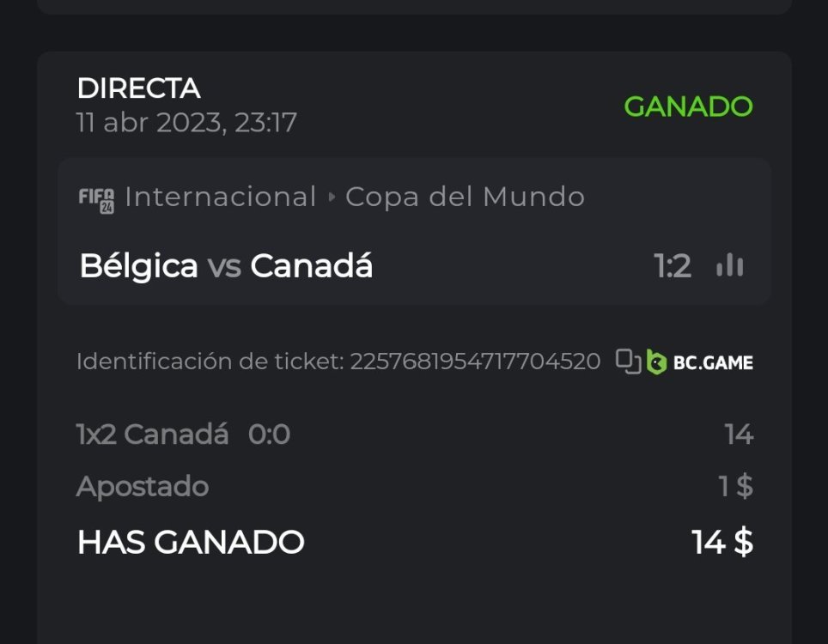This screenshot has width=828, height=644.
Task: Tap the 1x2 Canadá selection row
Action: (153, 435)
